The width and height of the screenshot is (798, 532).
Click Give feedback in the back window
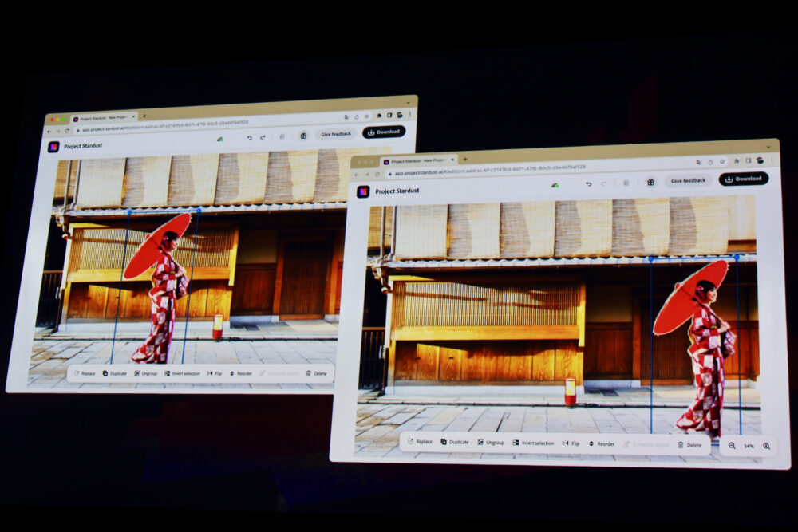(336, 134)
